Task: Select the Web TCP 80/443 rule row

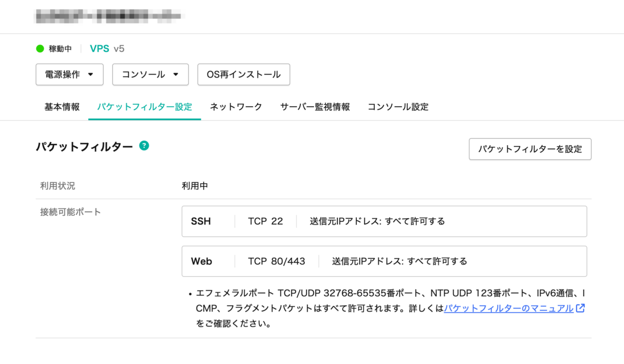Action: pos(385,261)
